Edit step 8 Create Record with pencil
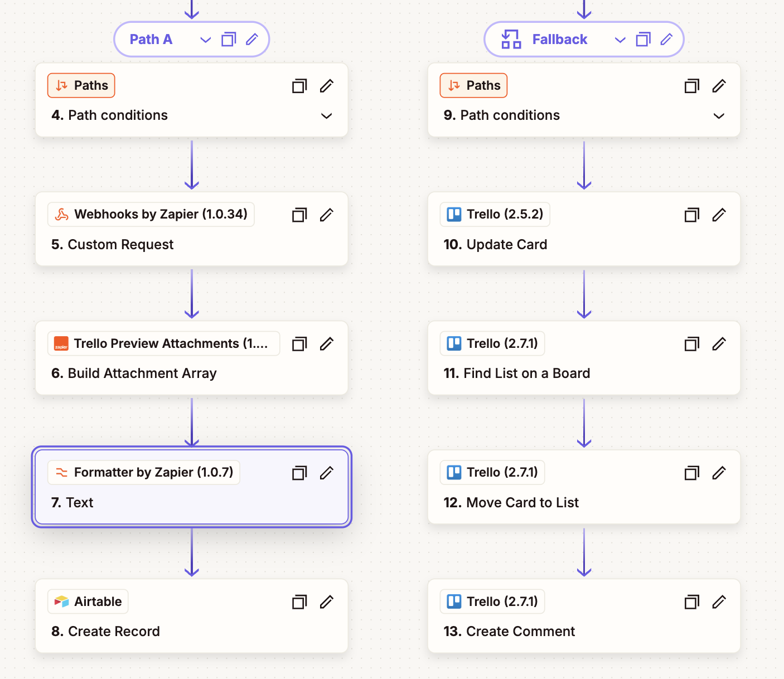This screenshot has width=784, height=679. coord(327,602)
